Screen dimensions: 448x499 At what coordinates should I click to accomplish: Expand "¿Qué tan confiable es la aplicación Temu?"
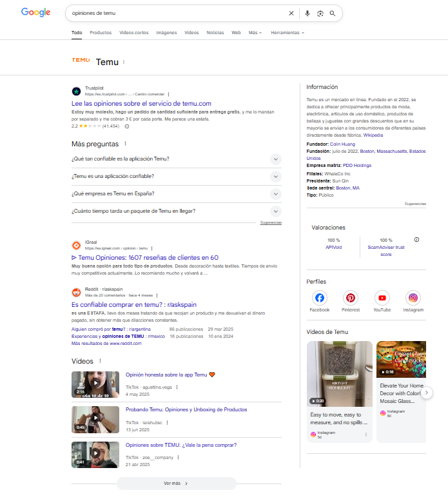pyautogui.click(x=275, y=159)
